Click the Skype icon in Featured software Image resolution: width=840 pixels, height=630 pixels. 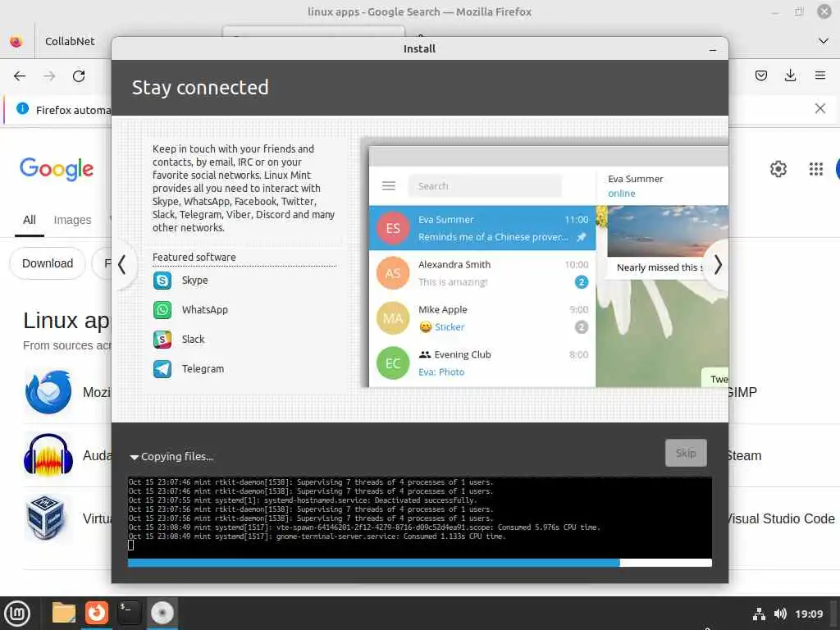coord(162,281)
